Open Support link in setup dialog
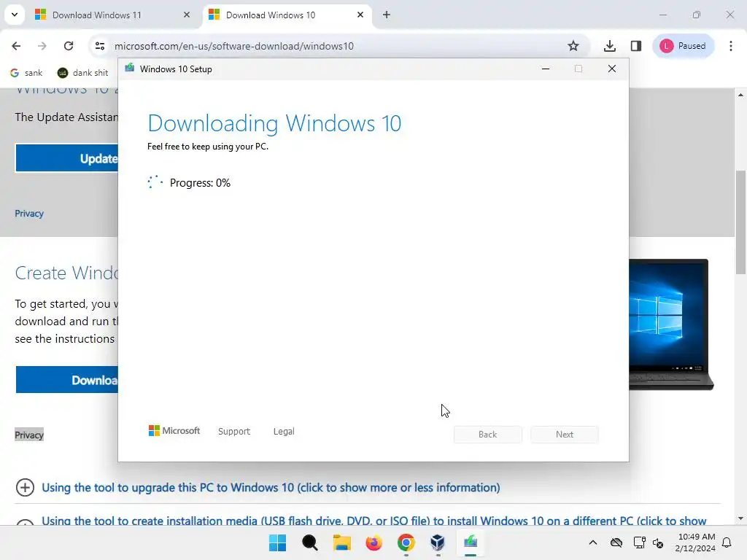This screenshot has height=560, width=747. (x=234, y=432)
